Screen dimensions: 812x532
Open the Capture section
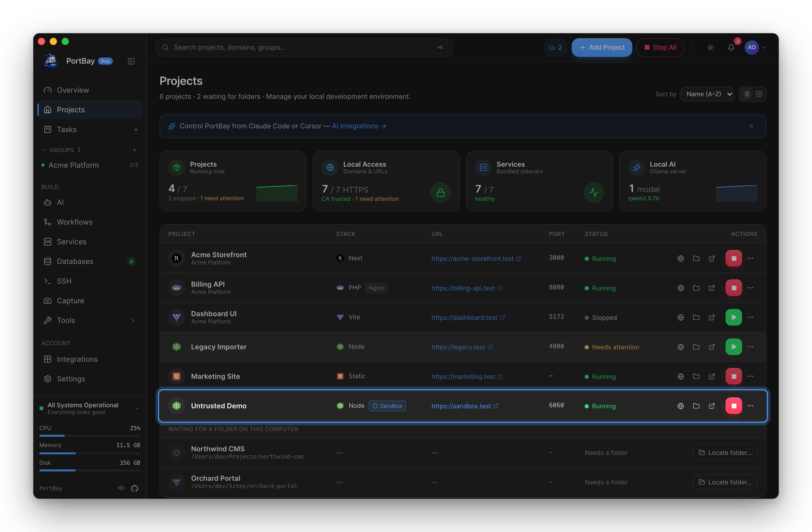point(90,300)
